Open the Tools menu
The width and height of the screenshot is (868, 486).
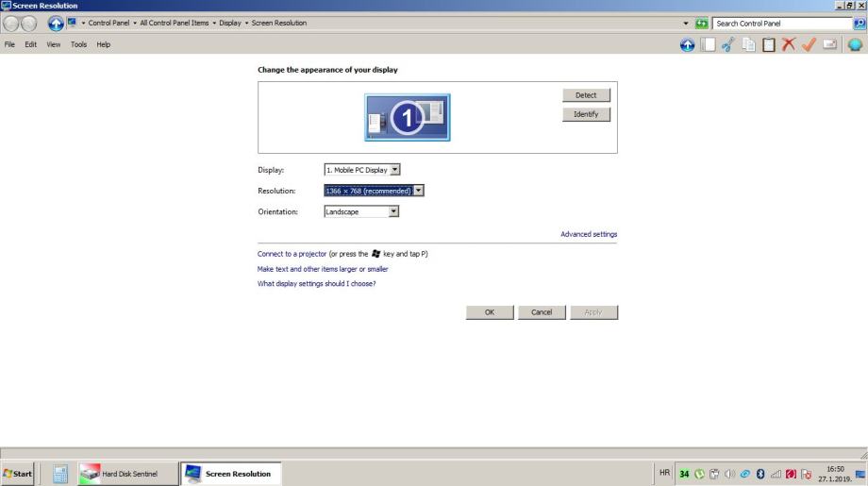pyautogui.click(x=78, y=44)
